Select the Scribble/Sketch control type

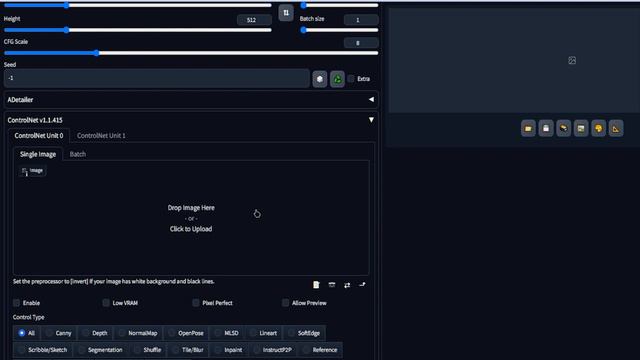[x=43, y=350]
